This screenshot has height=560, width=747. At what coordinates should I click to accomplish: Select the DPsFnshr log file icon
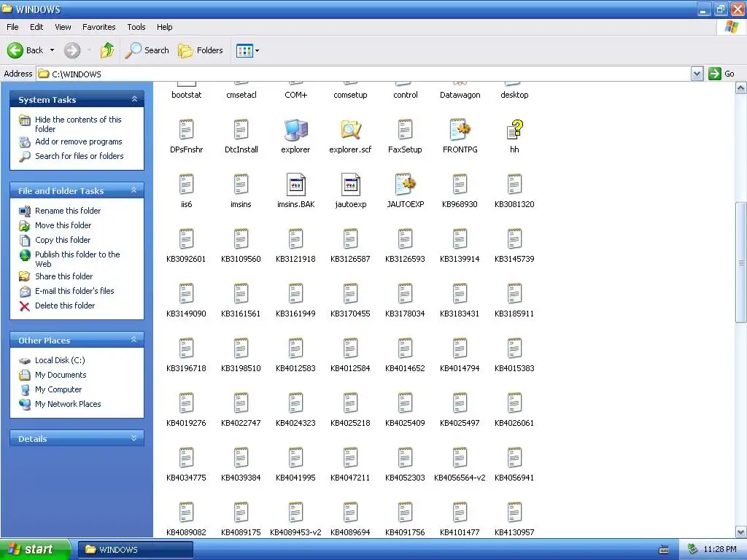pyautogui.click(x=186, y=130)
